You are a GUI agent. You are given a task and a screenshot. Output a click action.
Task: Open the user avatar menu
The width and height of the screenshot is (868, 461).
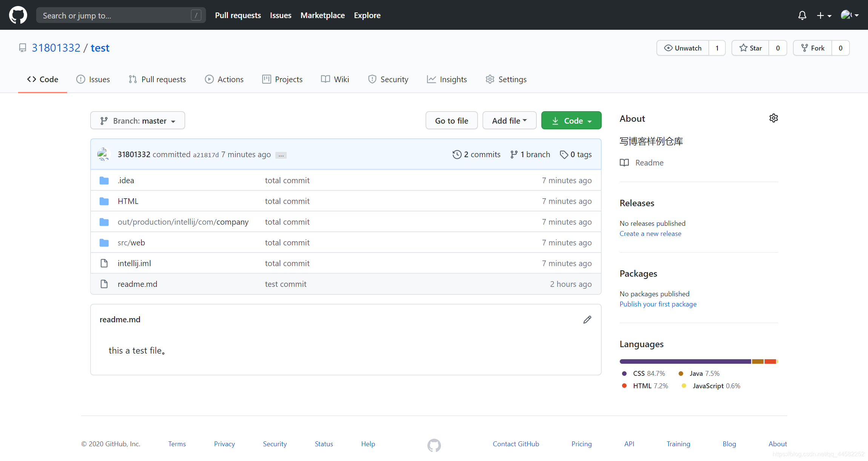point(850,15)
